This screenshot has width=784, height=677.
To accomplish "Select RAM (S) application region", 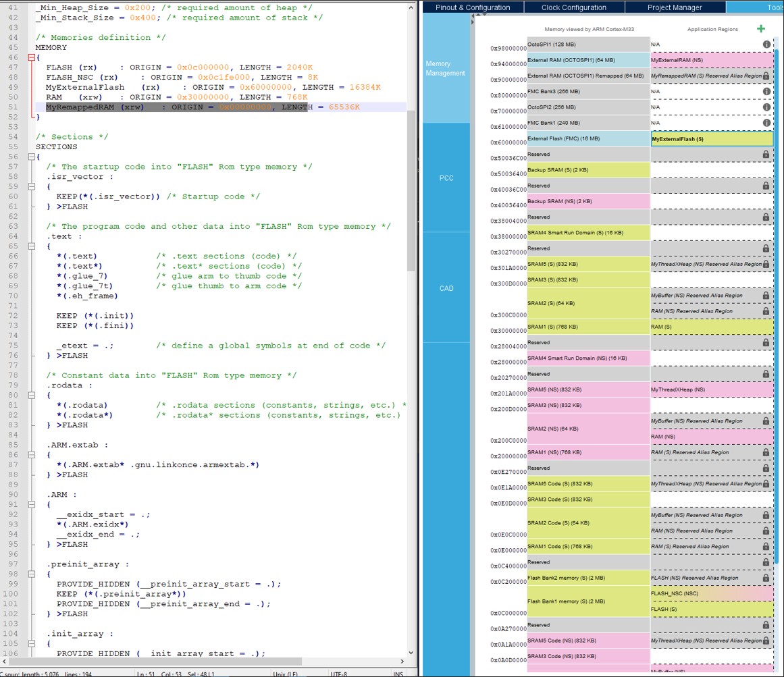I will point(712,327).
